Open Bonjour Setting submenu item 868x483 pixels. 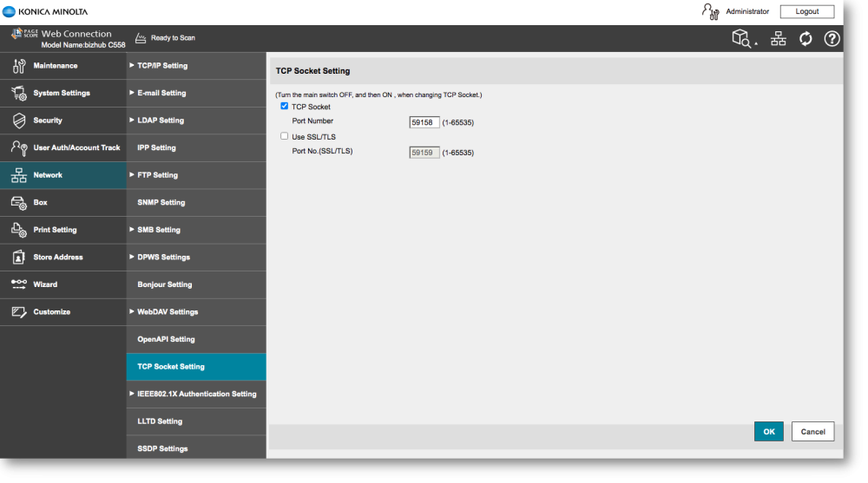click(196, 284)
